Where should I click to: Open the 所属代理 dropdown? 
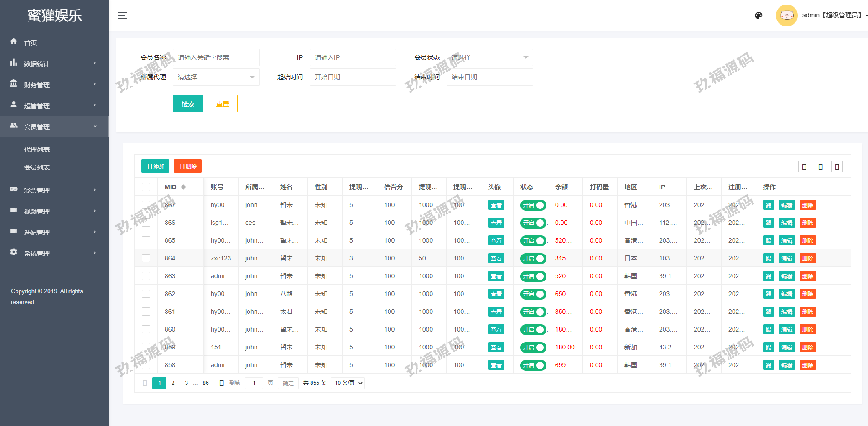[x=216, y=77]
